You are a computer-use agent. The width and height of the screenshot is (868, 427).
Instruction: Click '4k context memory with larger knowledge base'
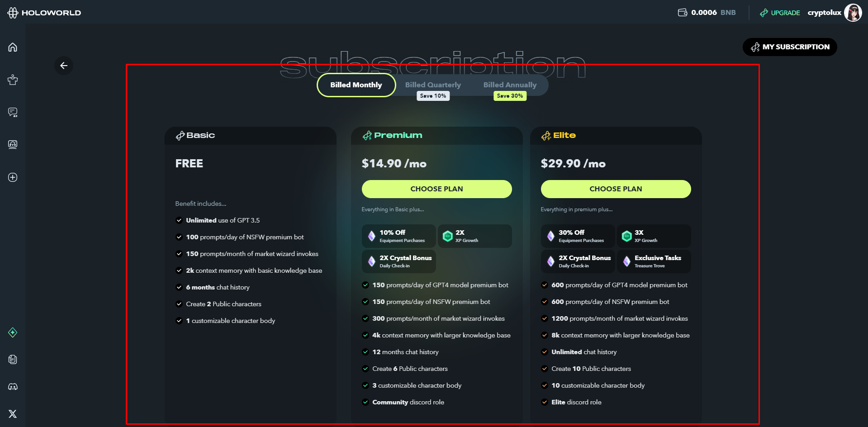coord(441,335)
